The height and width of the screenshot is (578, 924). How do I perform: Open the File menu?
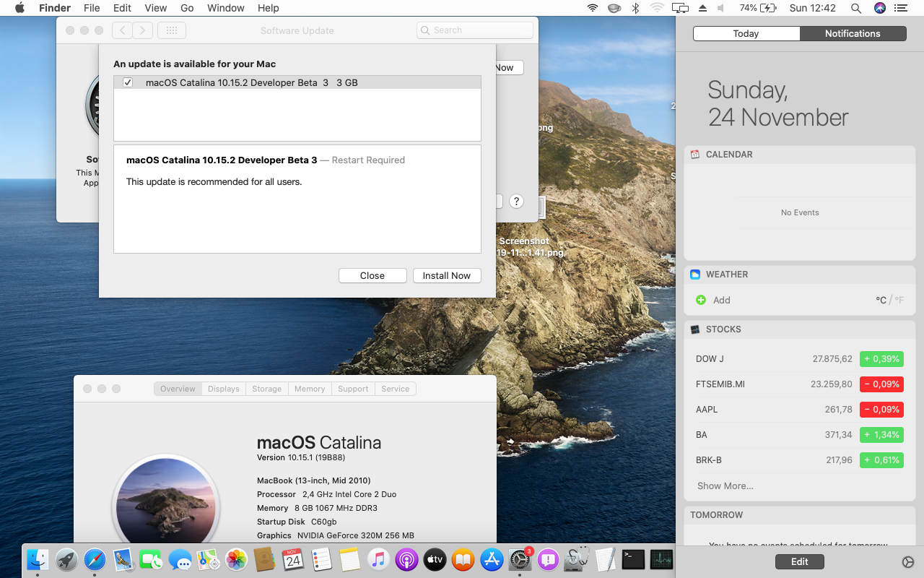pyautogui.click(x=92, y=8)
